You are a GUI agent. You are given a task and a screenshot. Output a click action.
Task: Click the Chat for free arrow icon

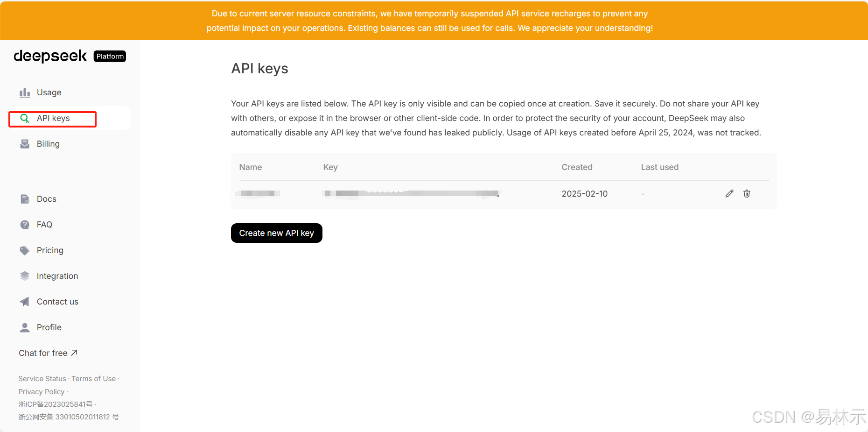pos(74,353)
